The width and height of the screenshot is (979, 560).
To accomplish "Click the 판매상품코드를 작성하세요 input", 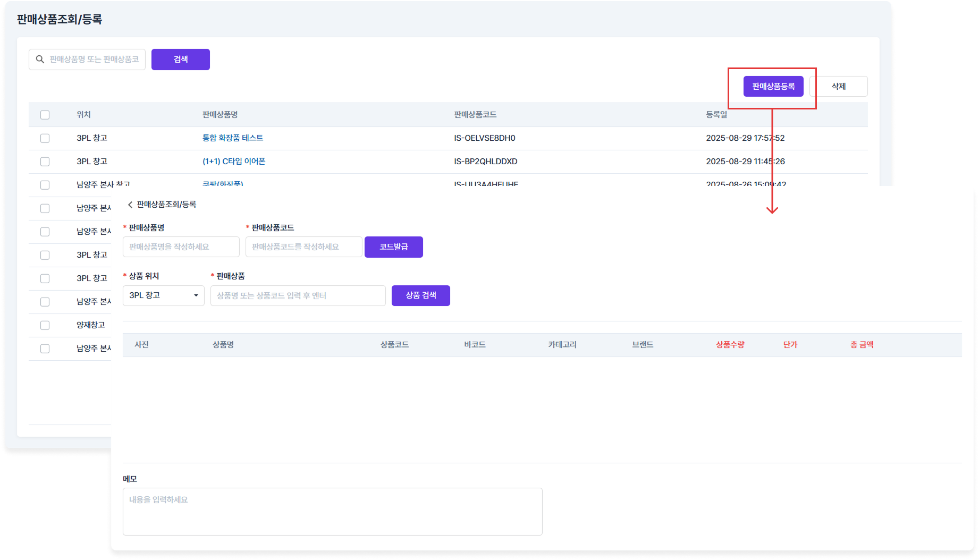I will pos(303,247).
